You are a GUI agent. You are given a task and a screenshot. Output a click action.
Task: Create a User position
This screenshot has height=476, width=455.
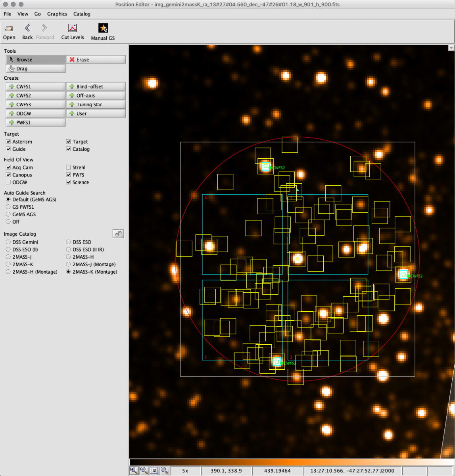(96, 113)
